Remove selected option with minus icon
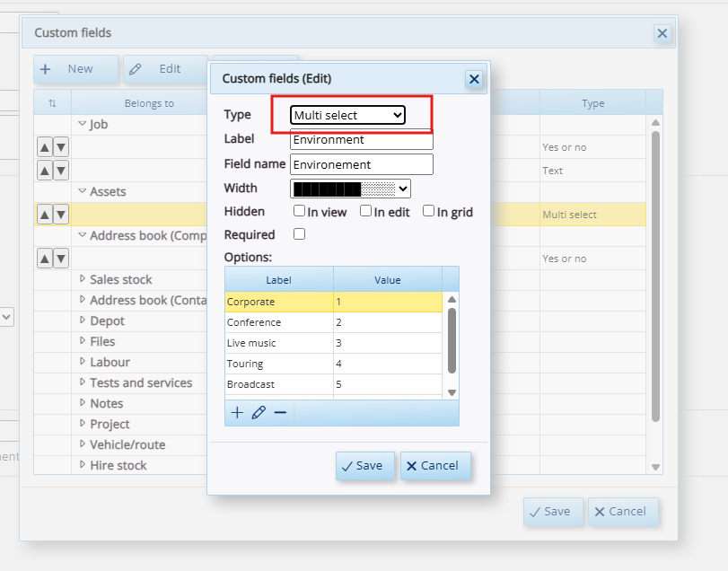The image size is (728, 571). click(x=280, y=413)
